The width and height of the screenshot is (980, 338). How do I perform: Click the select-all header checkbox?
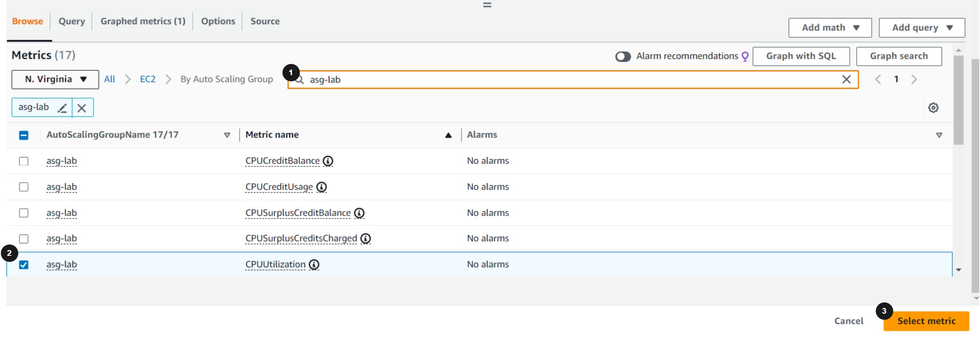tap(24, 135)
